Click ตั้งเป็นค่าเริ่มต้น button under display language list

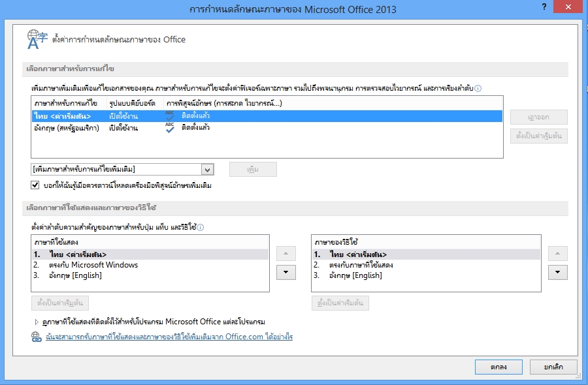(60, 303)
